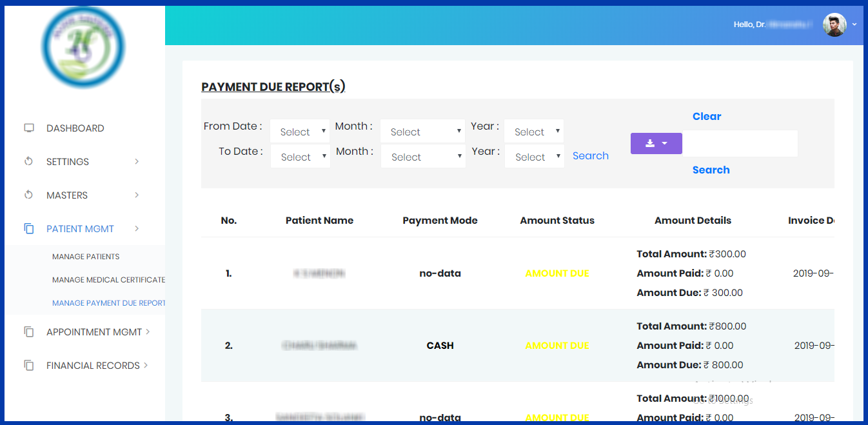Open the user account chevron beside avatar

pos(854,25)
